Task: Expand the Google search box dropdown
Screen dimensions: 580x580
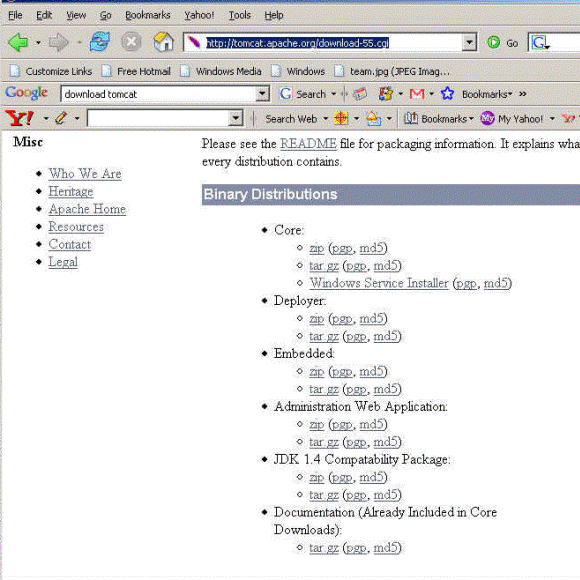Action: pos(262,94)
